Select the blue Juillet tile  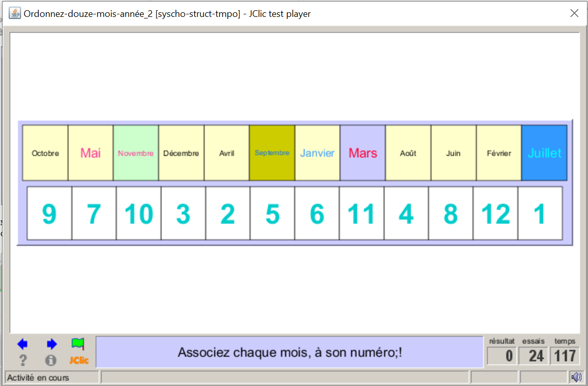point(544,153)
